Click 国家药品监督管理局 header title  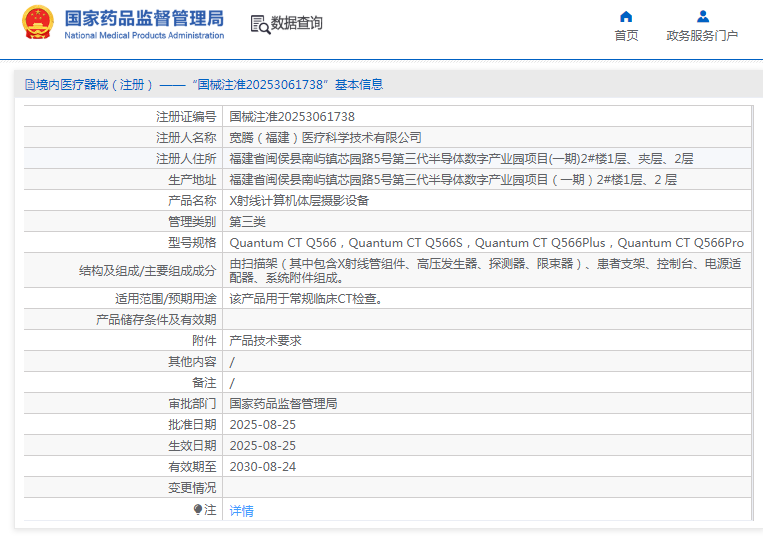(x=145, y=18)
